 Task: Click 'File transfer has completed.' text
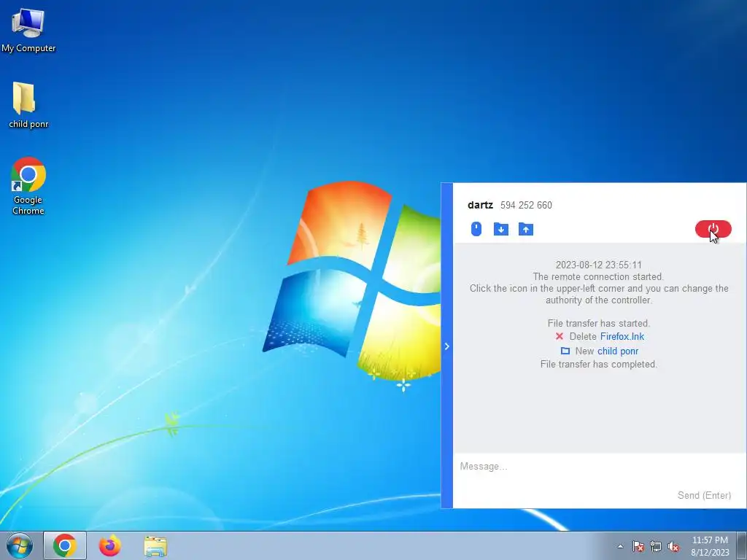pyautogui.click(x=598, y=365)
